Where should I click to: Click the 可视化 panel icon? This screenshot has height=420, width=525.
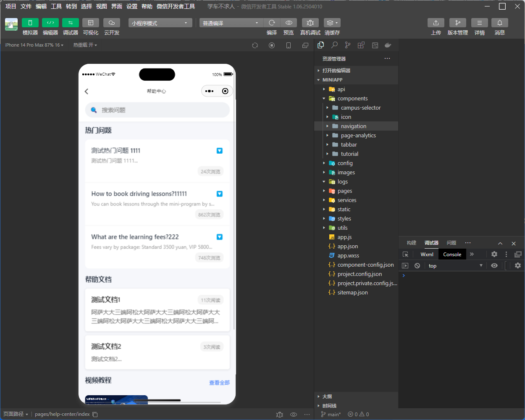90,23
